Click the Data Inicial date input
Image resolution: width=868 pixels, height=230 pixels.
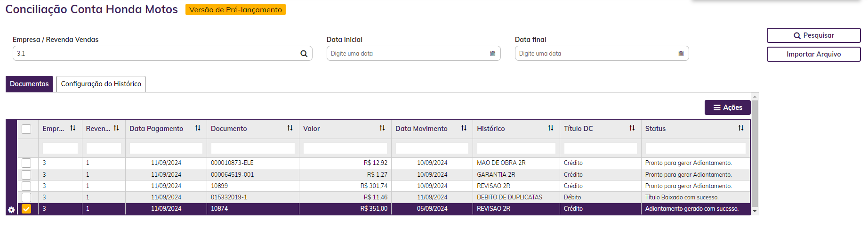click(413, 53)
